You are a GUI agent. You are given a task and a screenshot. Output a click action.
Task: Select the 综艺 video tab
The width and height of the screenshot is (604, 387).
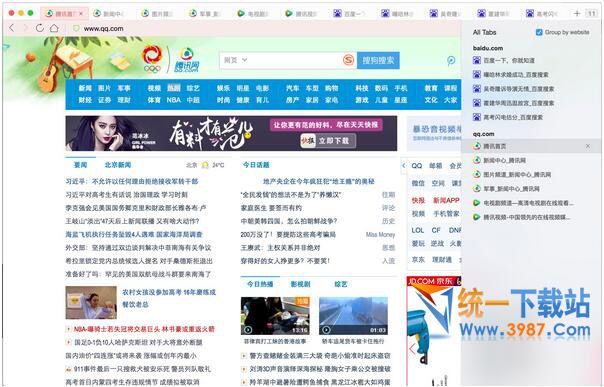tap(341, 284)
